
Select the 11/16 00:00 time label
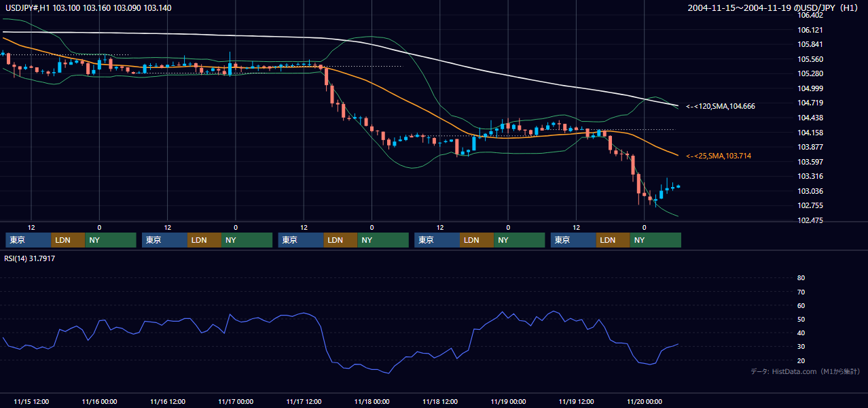99,401
